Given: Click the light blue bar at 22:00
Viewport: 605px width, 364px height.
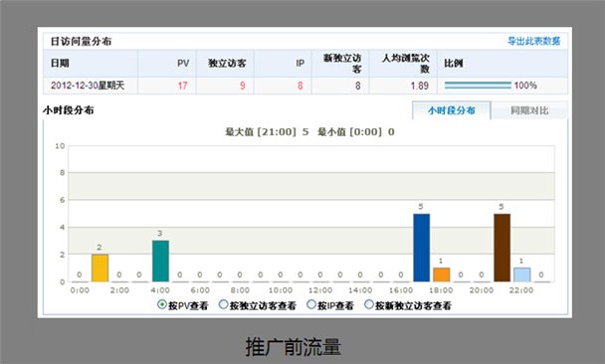Looking at the screenshot, I should coord(521,274).
